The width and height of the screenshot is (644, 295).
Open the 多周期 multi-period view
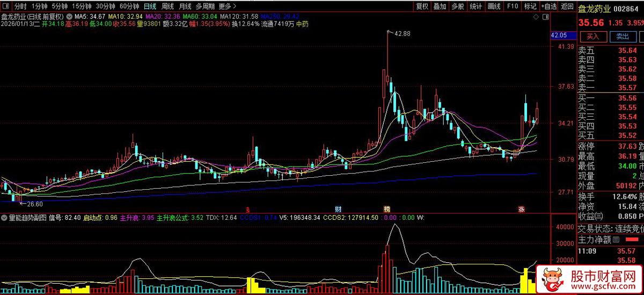[205, 6]
